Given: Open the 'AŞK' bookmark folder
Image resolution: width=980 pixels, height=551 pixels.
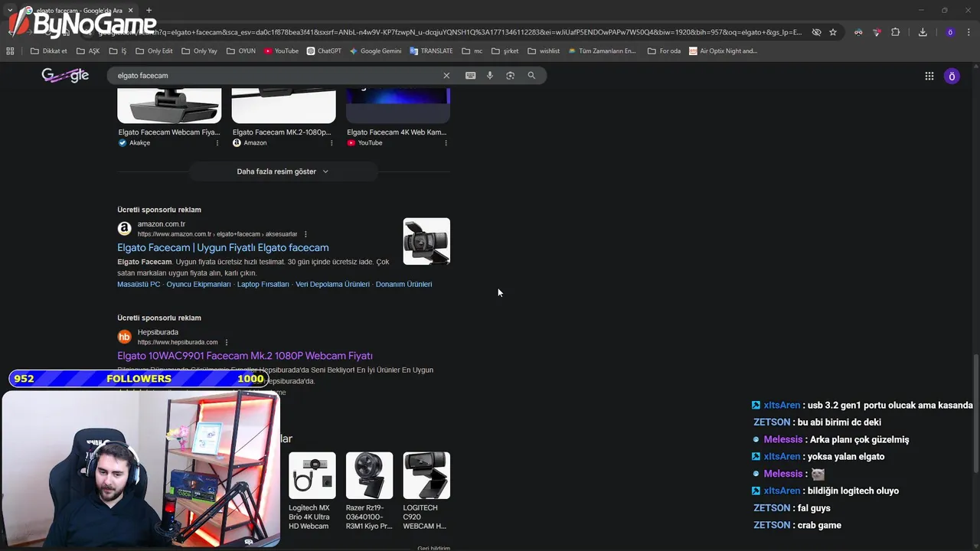Looking at the screenshot, I should pyautogui.click(x=88, y=51).
